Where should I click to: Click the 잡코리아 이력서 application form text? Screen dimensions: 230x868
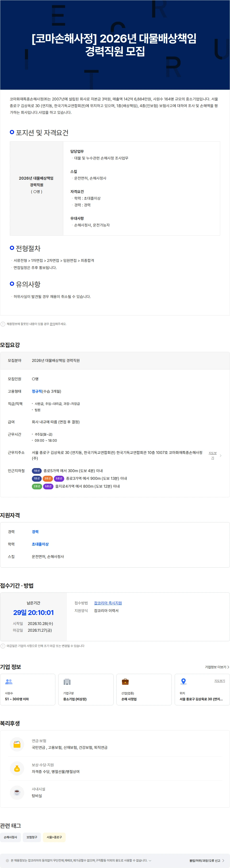click(106, 611)
